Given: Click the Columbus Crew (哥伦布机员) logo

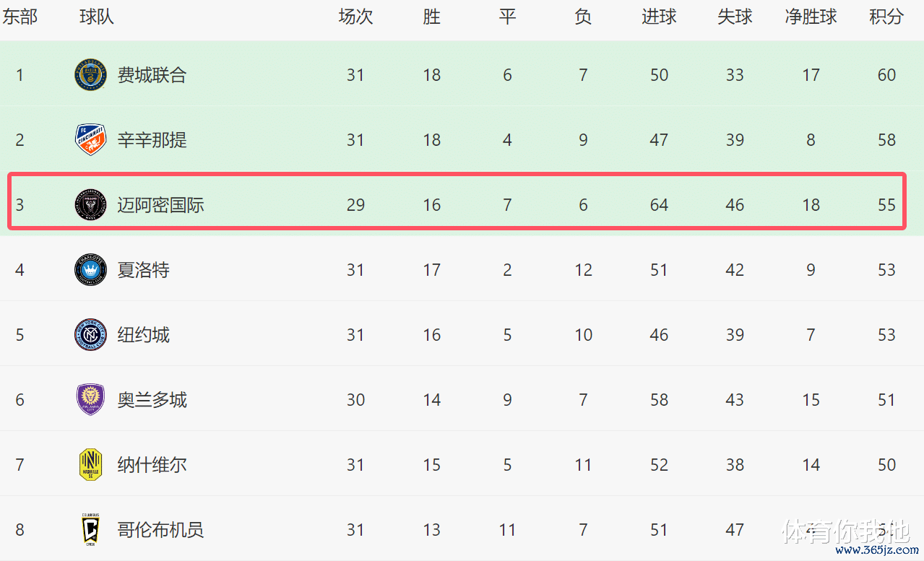Looking at the screenshot, I should coord(90,530).
